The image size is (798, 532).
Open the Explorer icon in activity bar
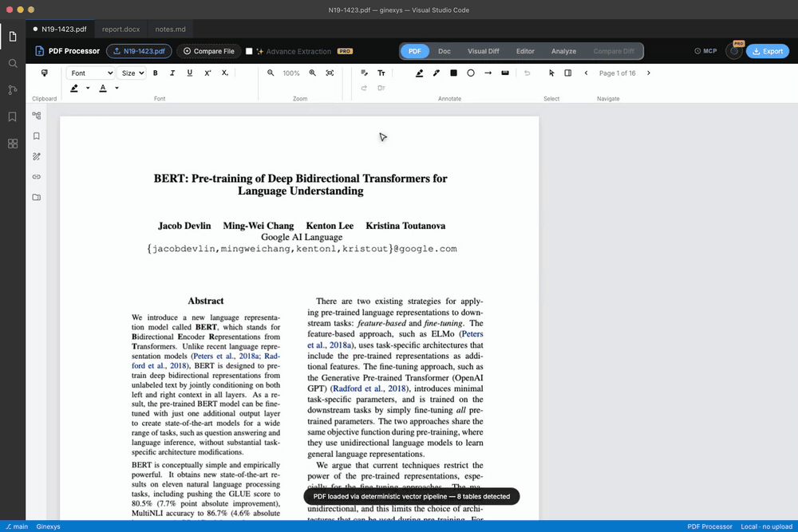(13, 37)
